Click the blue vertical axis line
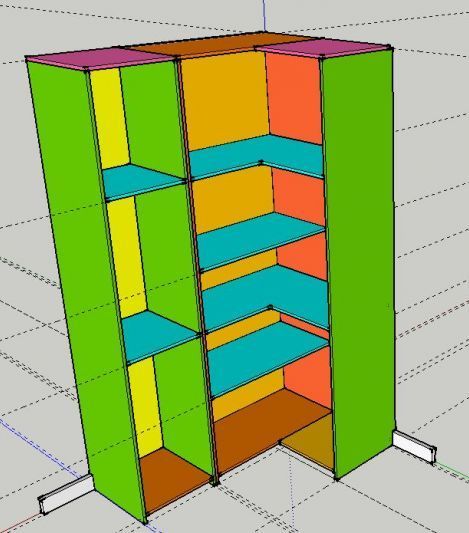This screenshot has height=533, width=469. (x=264, y=15)
